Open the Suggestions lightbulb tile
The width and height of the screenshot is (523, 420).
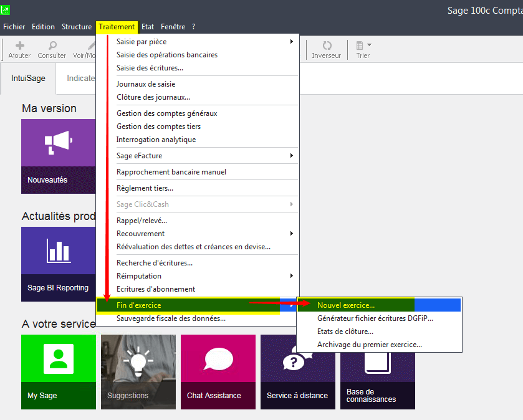coord(138,371)
